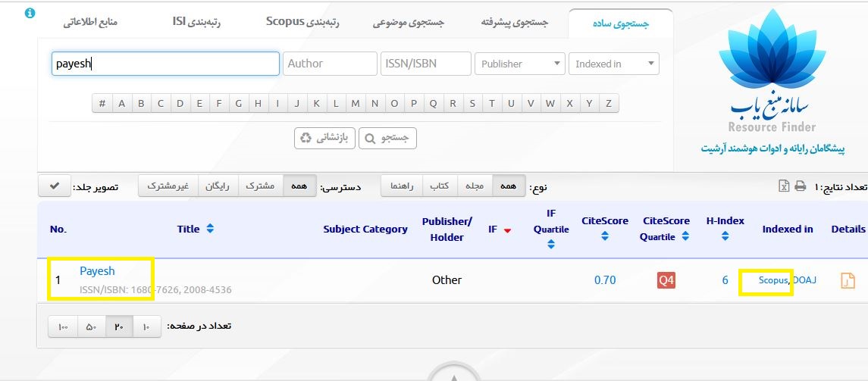Screen dimensions: 868x381
Task: Toggle cover image checkmark button
Action: tap(55, 186)
